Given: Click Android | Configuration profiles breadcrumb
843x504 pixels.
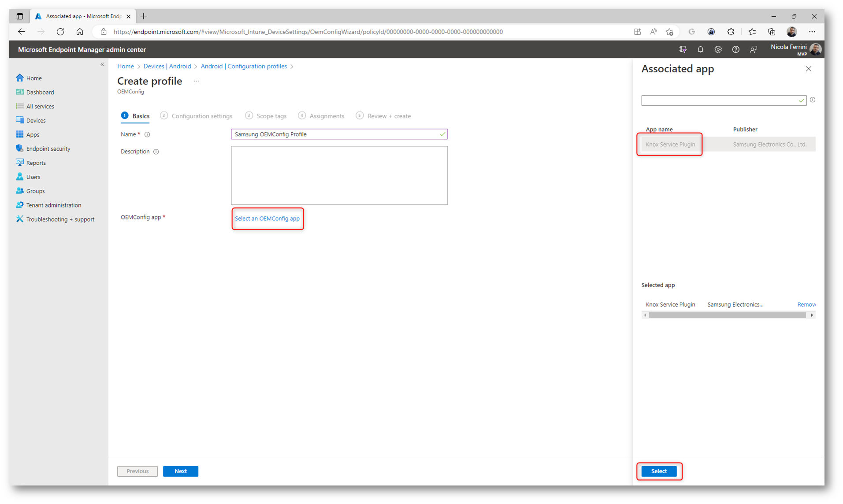Looking at the screenshot, I should (x=244, y=66).
